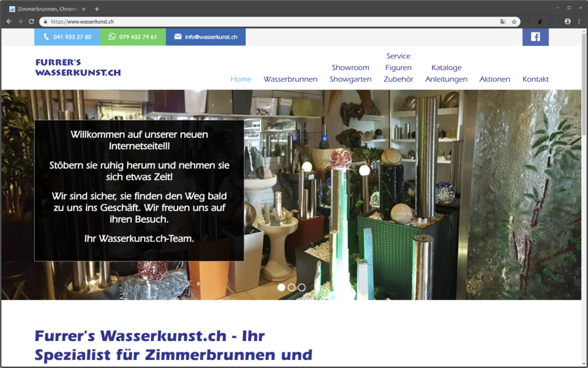Minimize the Chrome window
Viewport: 588px width, 368px height.
click(x=557, y=8)
